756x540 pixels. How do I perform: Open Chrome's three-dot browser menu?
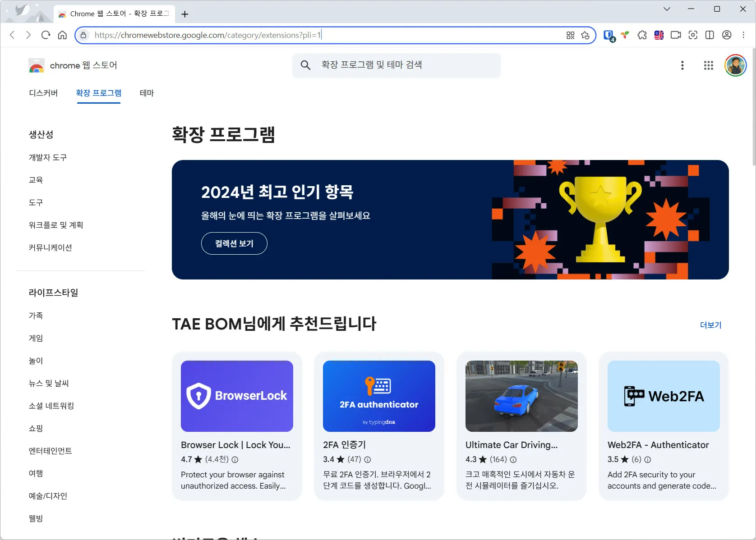[743, 35]
